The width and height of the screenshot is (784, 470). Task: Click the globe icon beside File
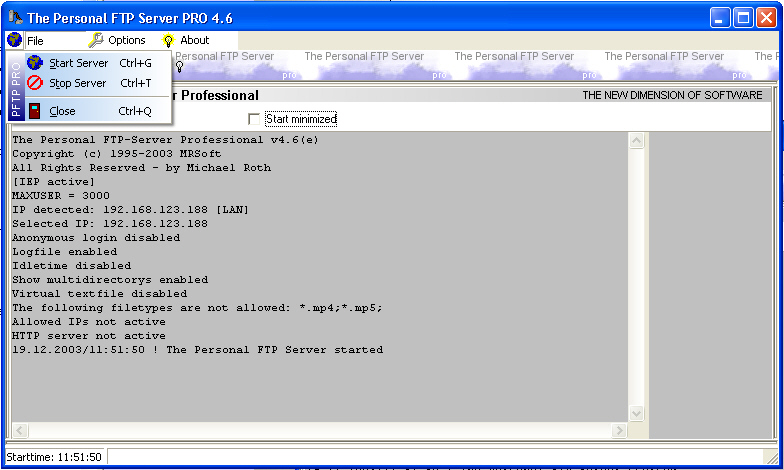(x=14, y=40)
